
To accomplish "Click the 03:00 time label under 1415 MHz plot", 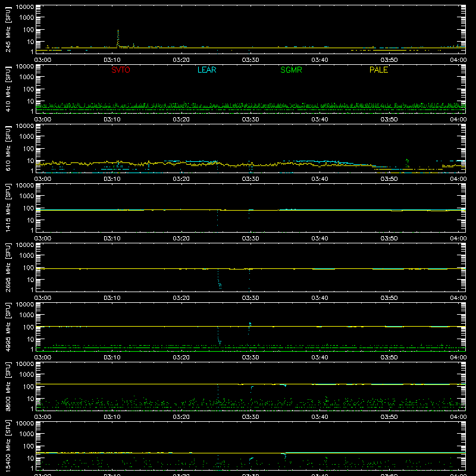I will [43, 239].
